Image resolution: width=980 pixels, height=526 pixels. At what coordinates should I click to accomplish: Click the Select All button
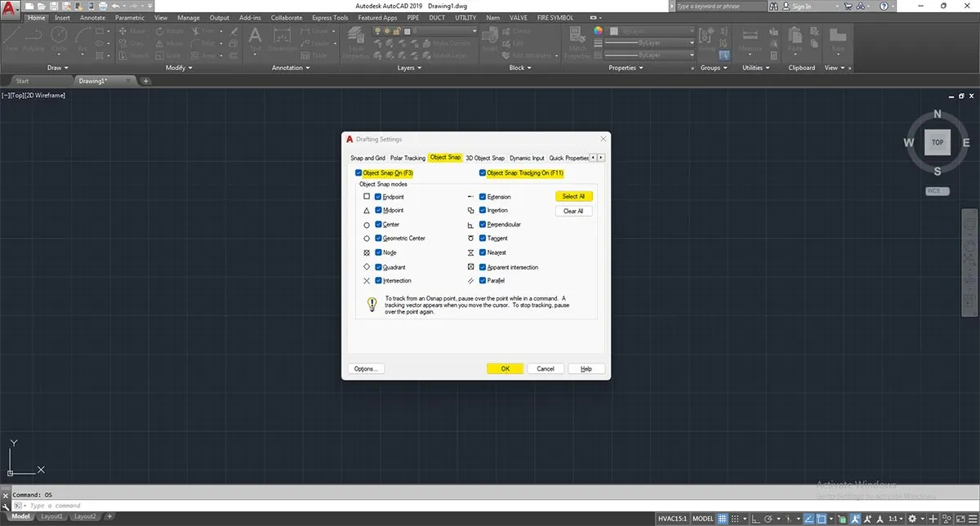point(574,196)
